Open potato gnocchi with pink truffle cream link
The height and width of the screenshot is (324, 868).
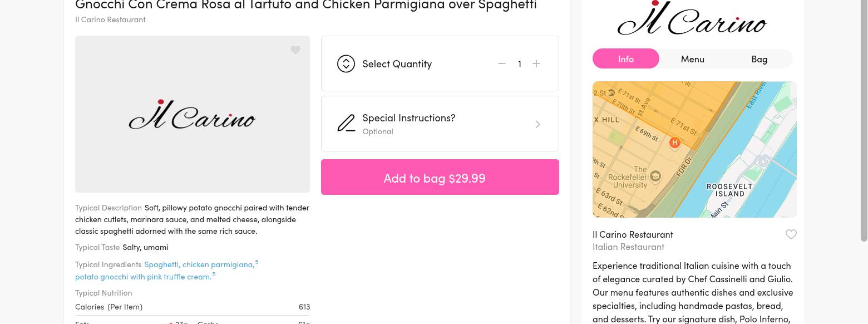(143, 277)
